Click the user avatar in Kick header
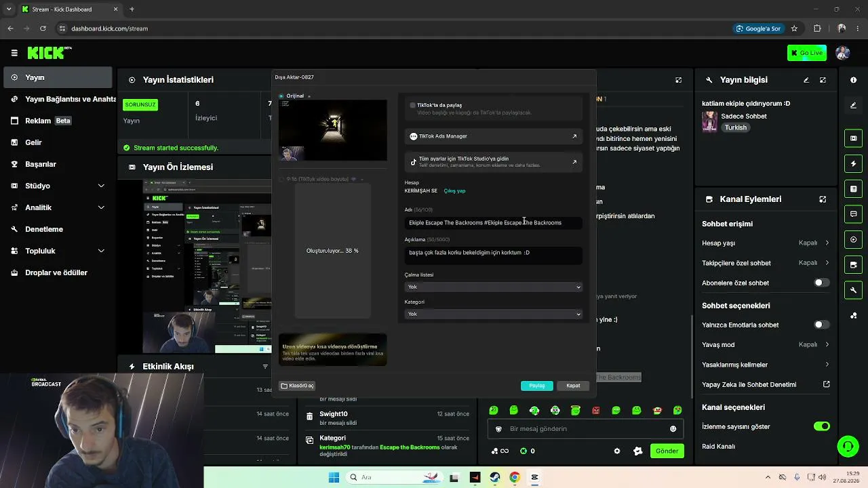868x488 pixels. [x=843, y=53]
